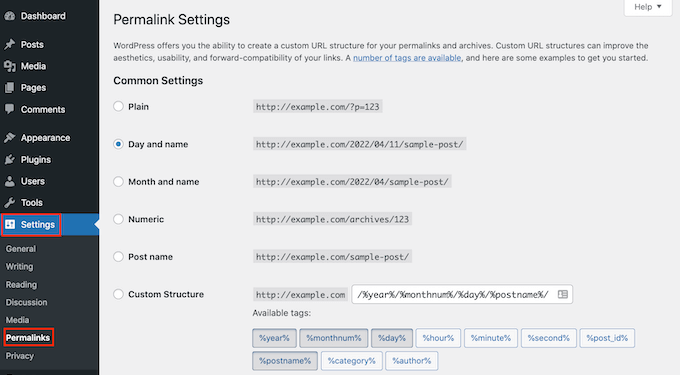This screenshot has width=680, height=375.
Task: Click the %day% tag button
Action: click(392, 338)
